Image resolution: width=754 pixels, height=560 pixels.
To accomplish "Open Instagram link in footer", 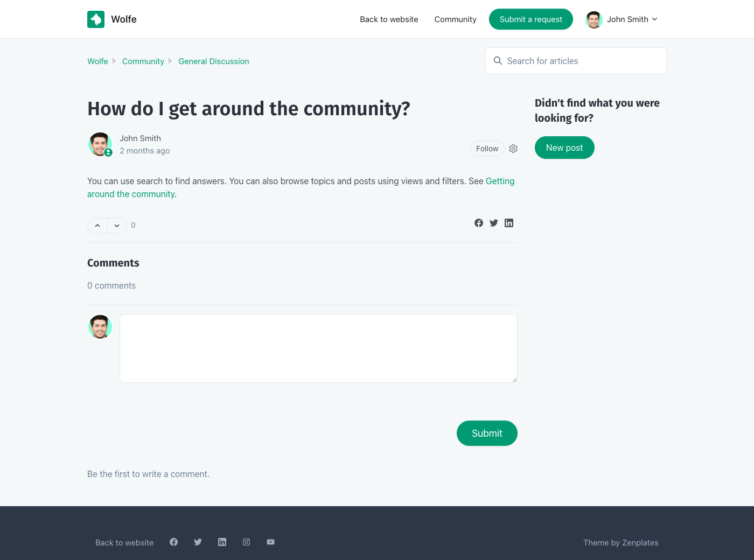I will (246, 542).
